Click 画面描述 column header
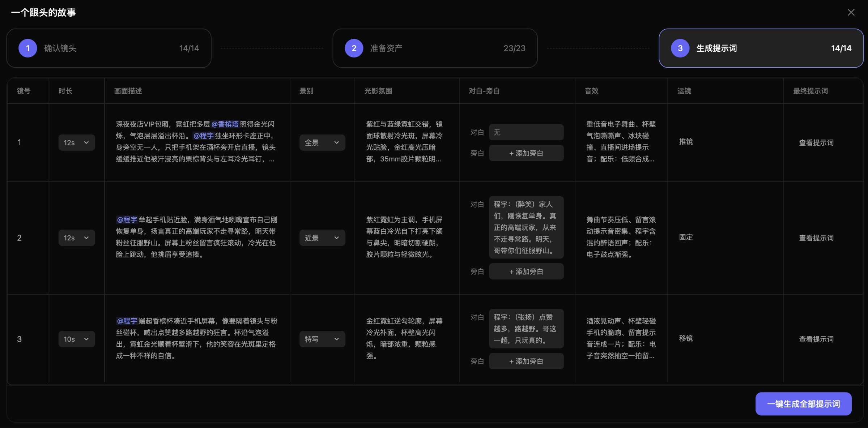The width and height of the screenshot is (868, 428). (128, 91)
